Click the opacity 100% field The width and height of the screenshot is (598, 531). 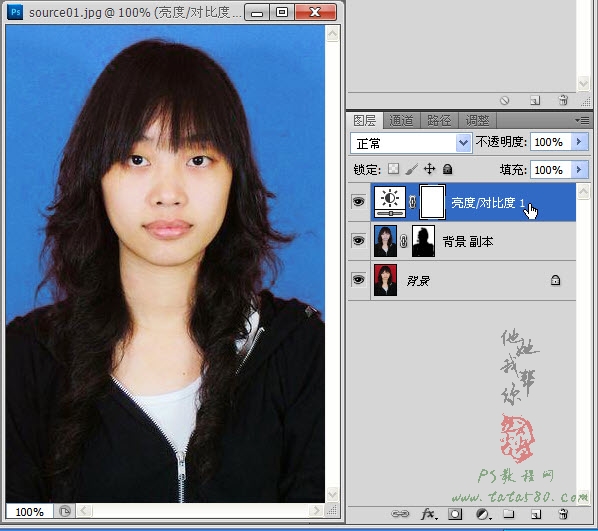pyautogui.click(x=550, y=142)
